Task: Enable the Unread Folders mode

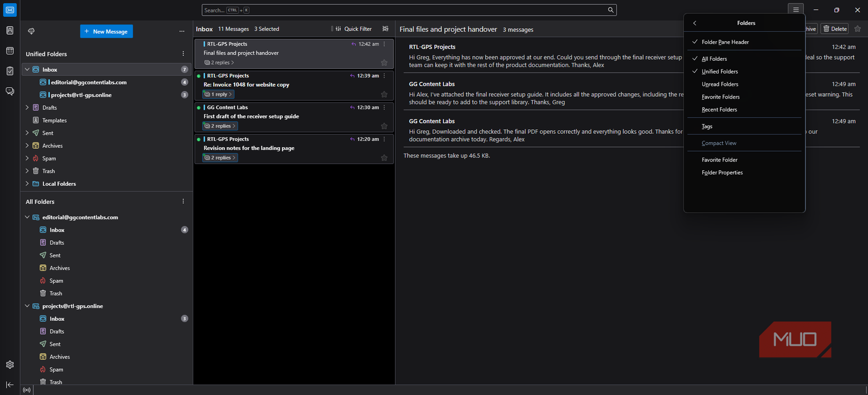Action: [x=744, y=84]
